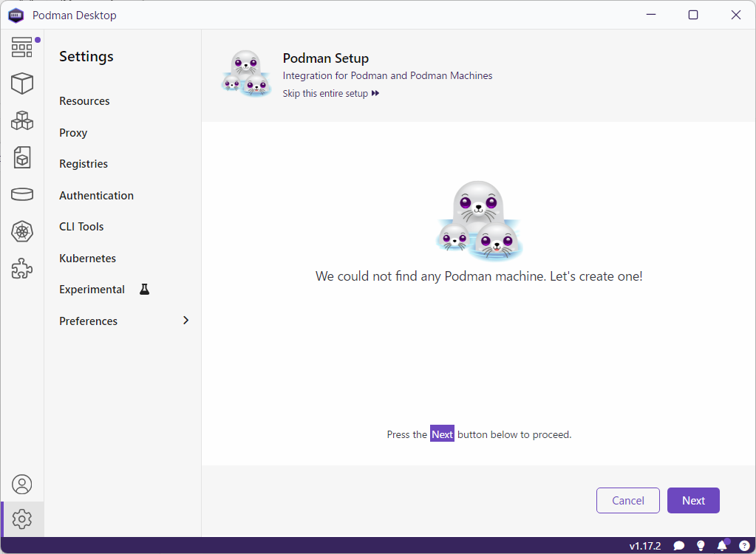The image size is (756, 554).
Task: Select Registries in Settings menu
Action: 84,164
